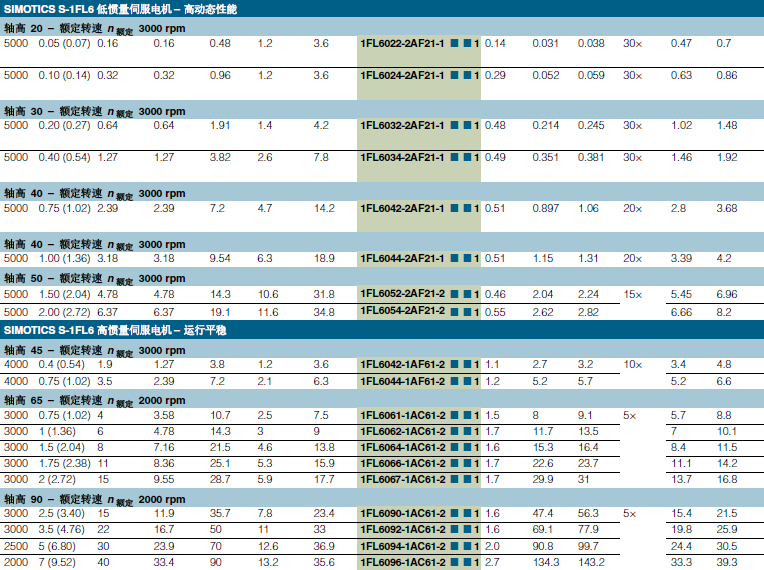The height and width of the screenshot is (570, 764).
Task: Select order number 1FL6092-1AC61-2
Action: 403,530
